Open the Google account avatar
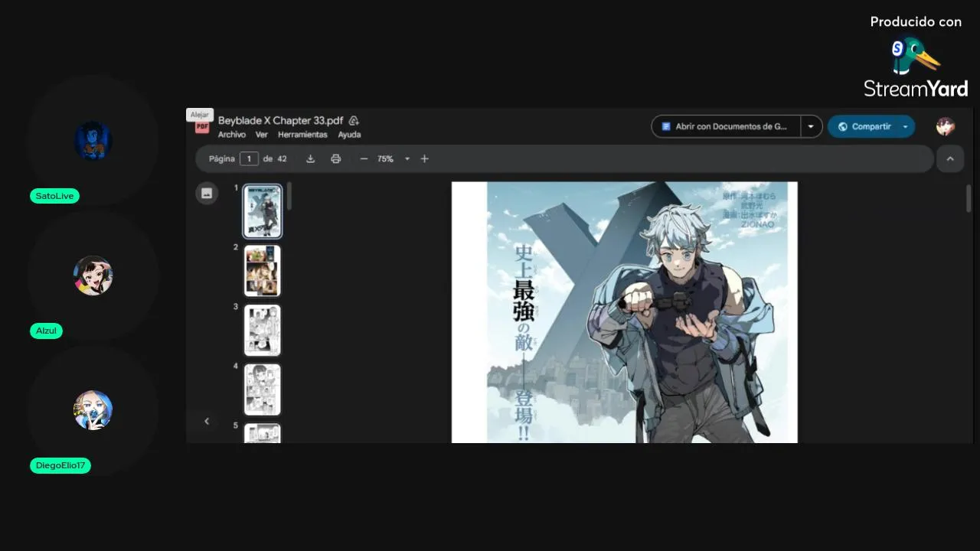Image resolution: width=980 pixels, height=551 pixels. (x=946, y=126)
